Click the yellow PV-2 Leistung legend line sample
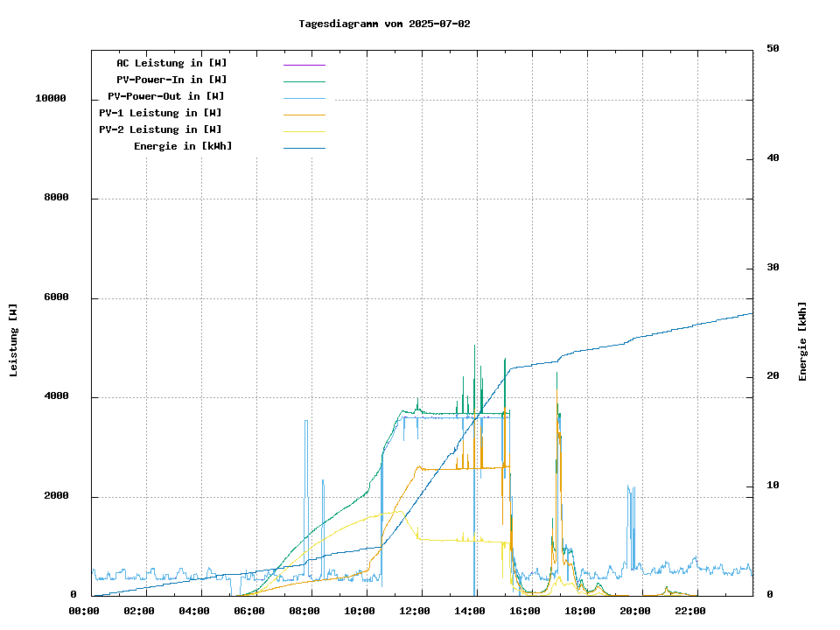This screenshot has width=840, height=630. (x=304, y=131)
